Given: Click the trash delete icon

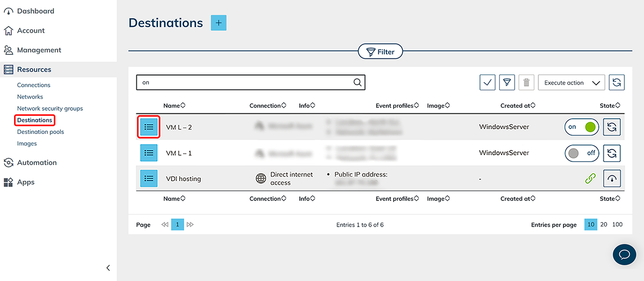Looking at the screenshot, I should point(526,83).
